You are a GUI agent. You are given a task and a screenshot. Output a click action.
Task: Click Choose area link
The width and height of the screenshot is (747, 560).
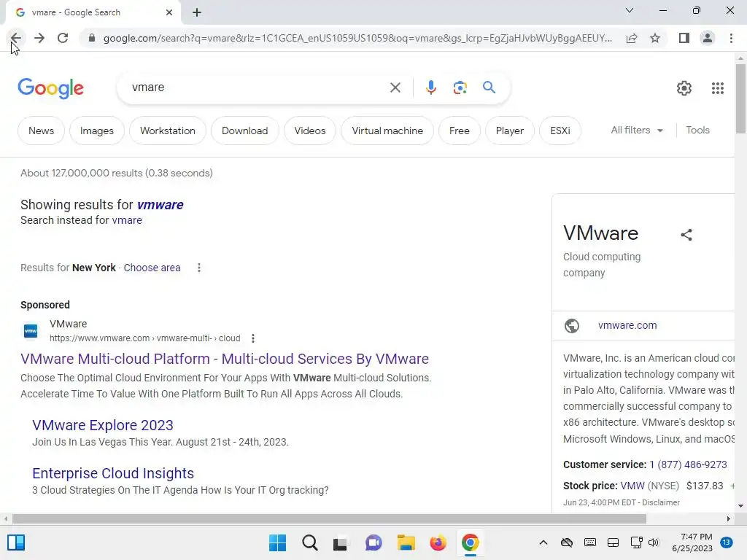point(152,268)
